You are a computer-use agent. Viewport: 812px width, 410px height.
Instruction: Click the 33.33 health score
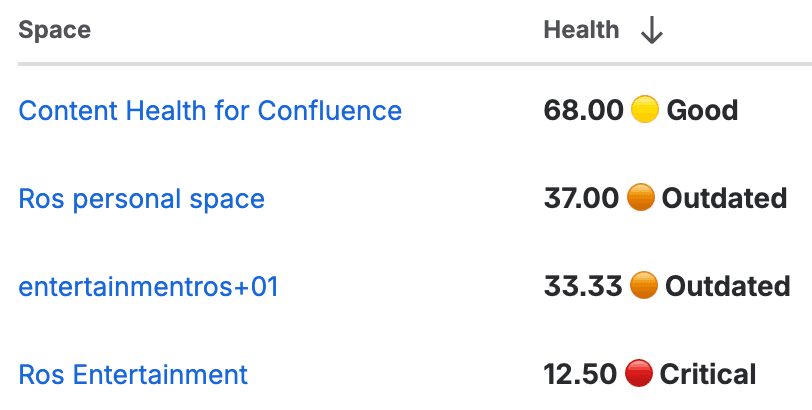click(583, 287)
